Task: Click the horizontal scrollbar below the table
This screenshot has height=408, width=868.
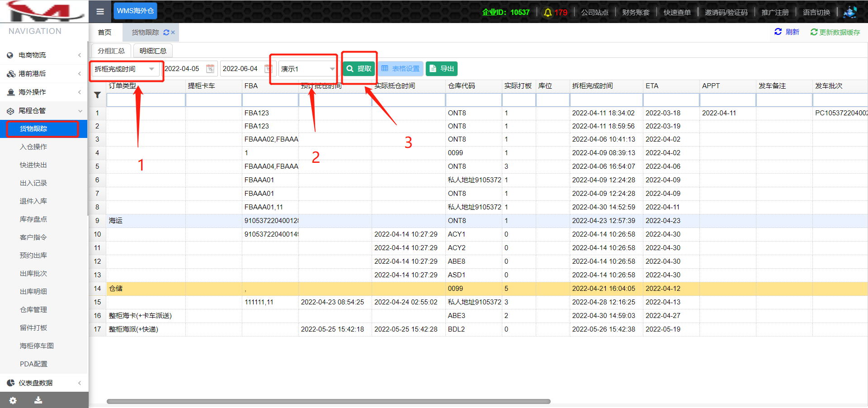Action: tap(328, 401)
